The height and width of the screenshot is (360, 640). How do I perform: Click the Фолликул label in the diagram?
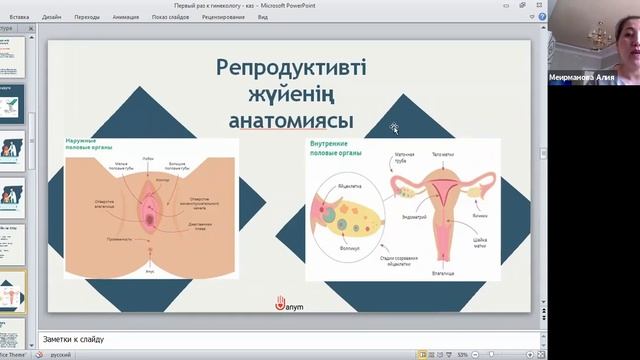349,248
